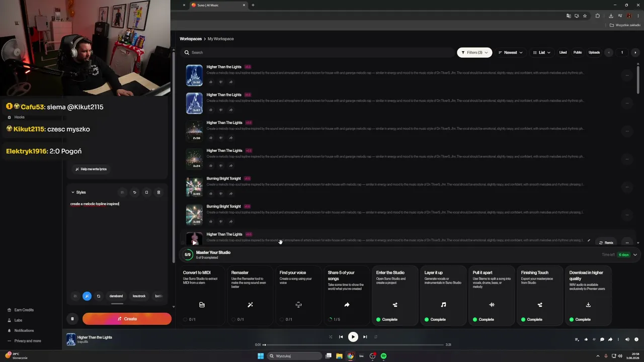This screenshot has height=362, width=644.
Task: Open comments for the playing song
Action: [x=602, y=339]
